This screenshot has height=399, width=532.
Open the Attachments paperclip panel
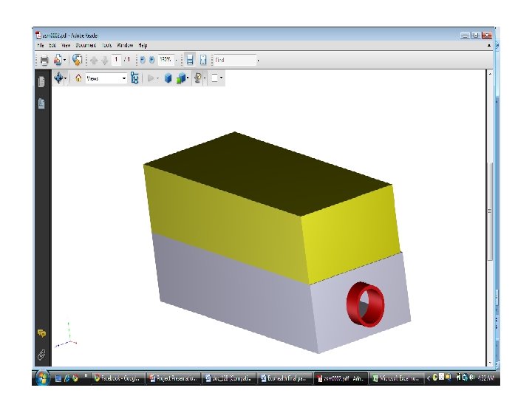[41, 355]
